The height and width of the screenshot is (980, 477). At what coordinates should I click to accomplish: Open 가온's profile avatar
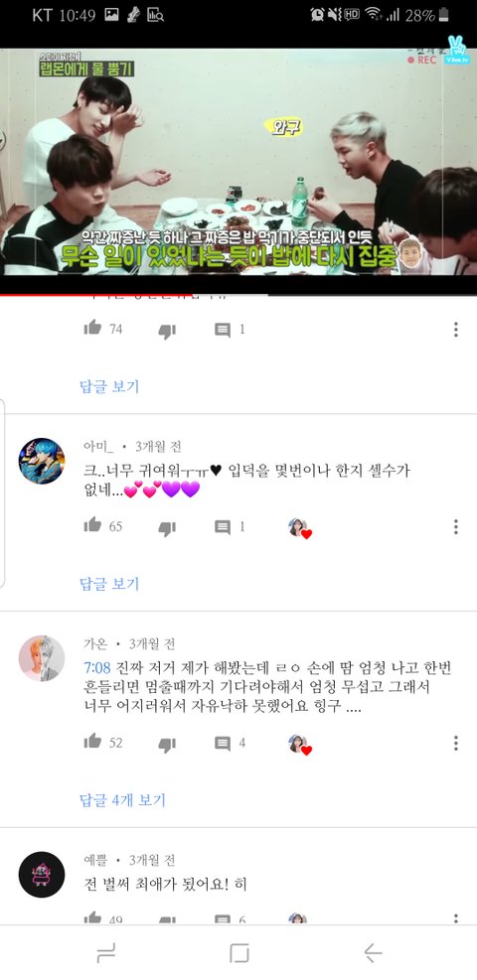click(42, 658)
